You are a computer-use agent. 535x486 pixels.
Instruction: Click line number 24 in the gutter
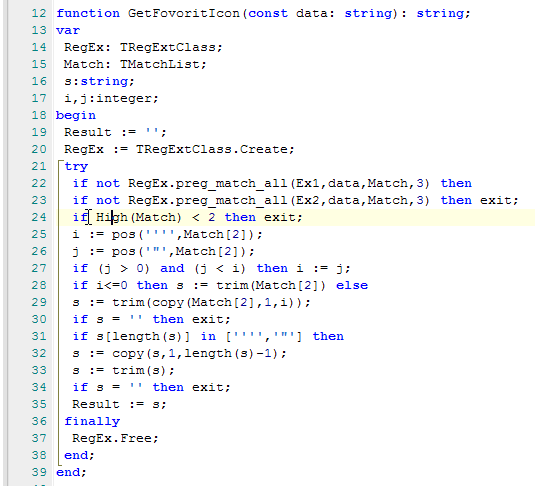[x=39, y=217]
